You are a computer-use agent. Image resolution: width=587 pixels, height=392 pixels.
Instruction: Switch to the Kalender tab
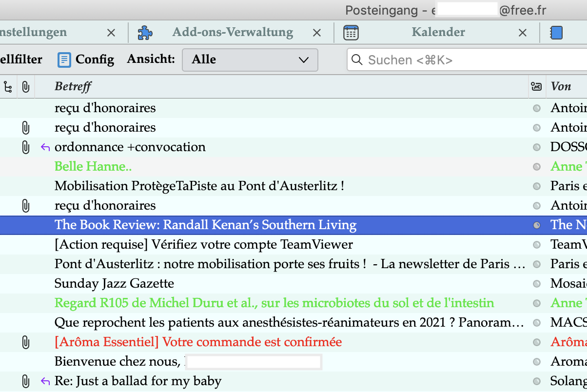(x=438, y=33)
